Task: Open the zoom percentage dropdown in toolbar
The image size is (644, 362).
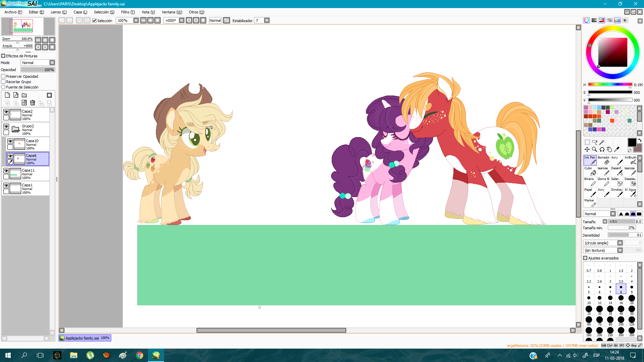Action: point(136,20)
